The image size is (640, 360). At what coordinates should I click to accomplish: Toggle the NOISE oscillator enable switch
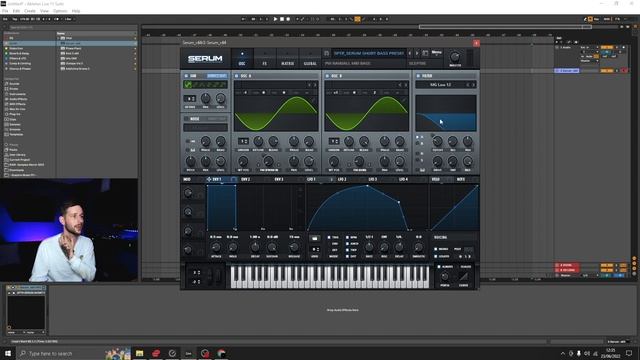pos(186,119)
